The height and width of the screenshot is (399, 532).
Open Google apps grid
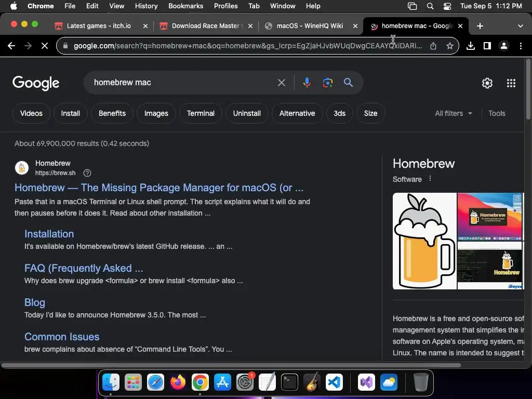511,83
